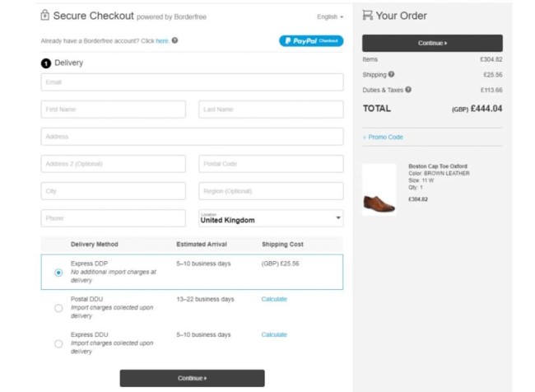Open the Location country dropdown
535x392 pixels.
[271, 218]
